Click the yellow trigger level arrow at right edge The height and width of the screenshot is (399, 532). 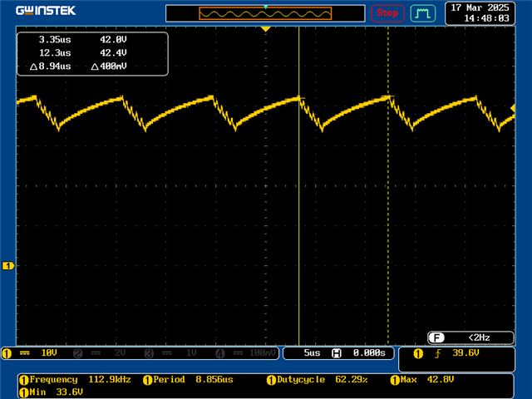[513, 108]
